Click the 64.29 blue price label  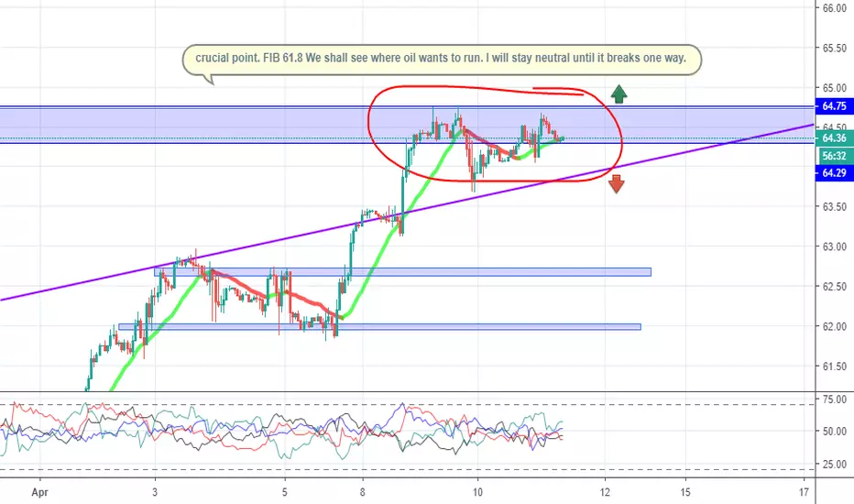tap(835, 173)
